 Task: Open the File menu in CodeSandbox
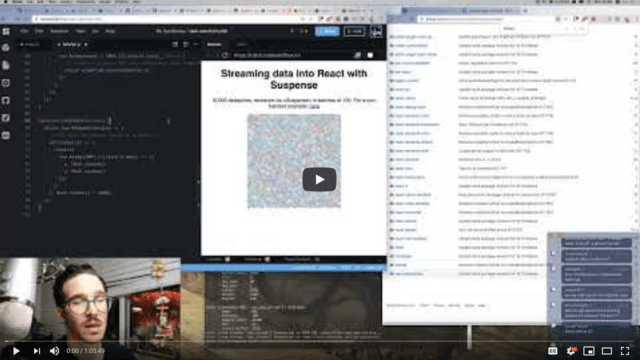tap(24, 31)
